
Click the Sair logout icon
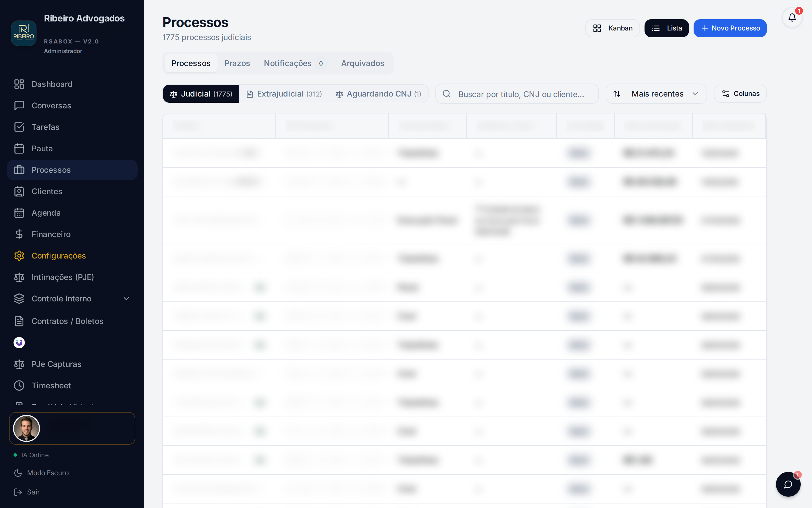[18, 492]
